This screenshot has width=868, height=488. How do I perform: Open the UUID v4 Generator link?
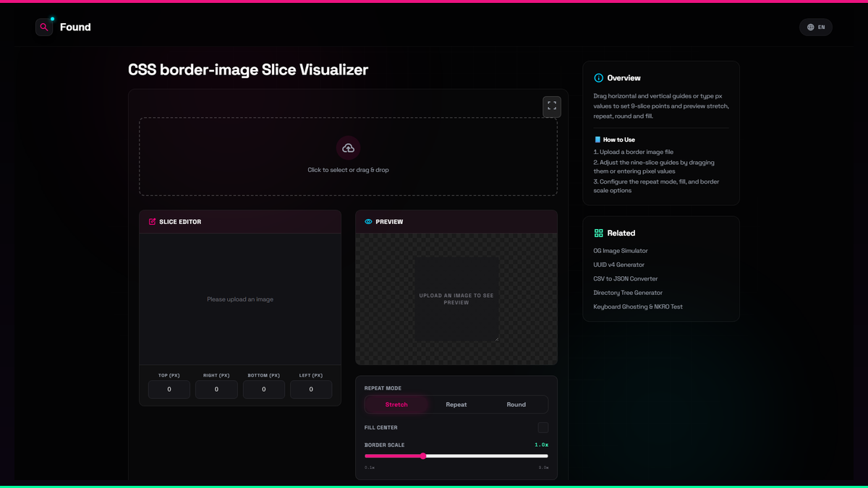click(619, 265)
